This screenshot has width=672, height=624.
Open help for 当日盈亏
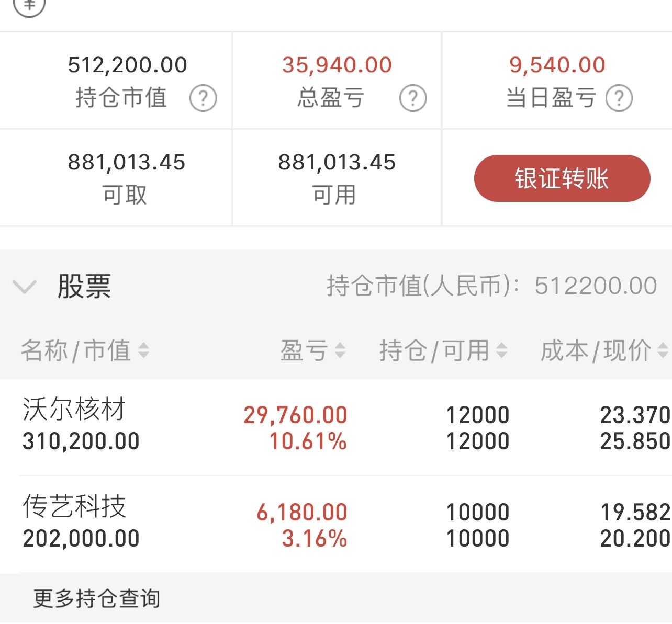(619, 98)
